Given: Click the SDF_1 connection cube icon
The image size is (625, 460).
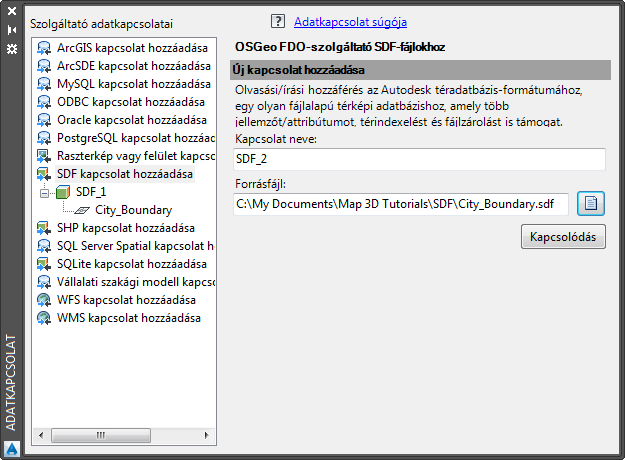Looking at the screenshot, I should pyautogui.click(x=63, y=192).
